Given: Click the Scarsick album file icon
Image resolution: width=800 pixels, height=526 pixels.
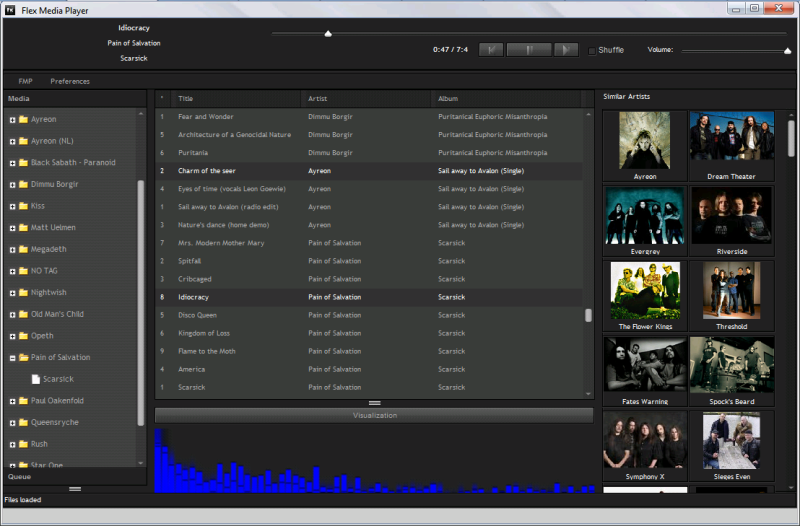Looking at the screenshot, I should [36, 379].
